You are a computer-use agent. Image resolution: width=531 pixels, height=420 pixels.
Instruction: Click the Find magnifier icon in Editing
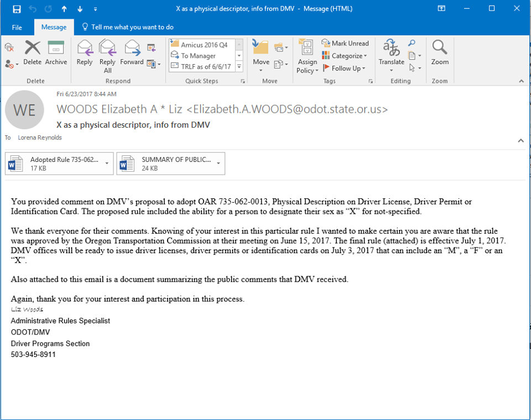tap(412, 43)
